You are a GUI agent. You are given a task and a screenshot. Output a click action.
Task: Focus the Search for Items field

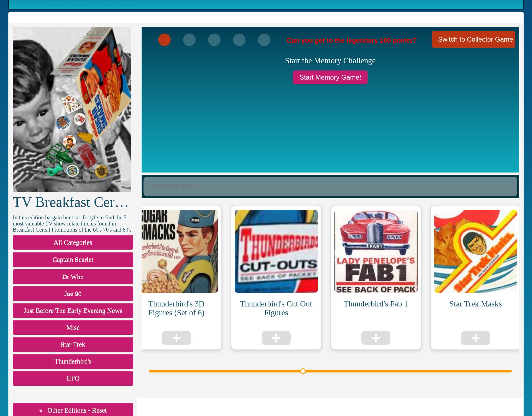(x=330, y=186)
